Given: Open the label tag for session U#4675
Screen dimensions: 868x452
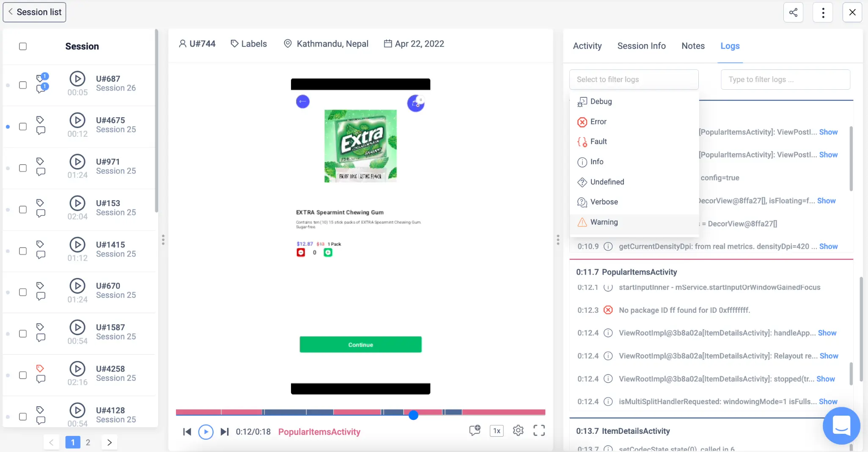Looking at the screenshot, I should (40, 120).
